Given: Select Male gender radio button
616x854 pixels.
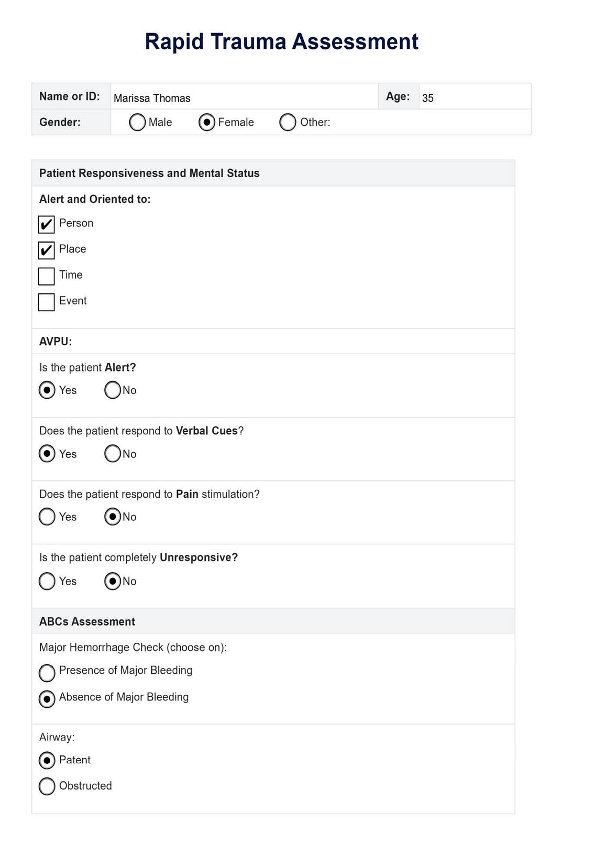Looking at the screenshot, I should 137,123.
